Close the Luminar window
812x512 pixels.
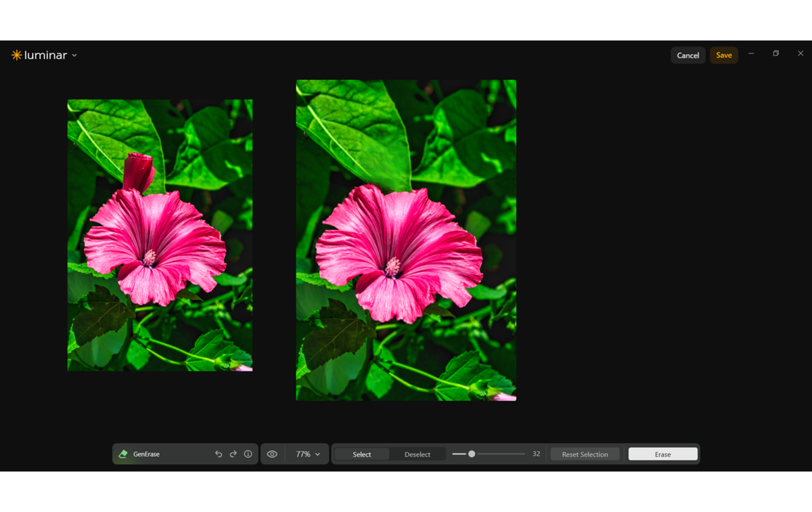(x=800, y=54)
